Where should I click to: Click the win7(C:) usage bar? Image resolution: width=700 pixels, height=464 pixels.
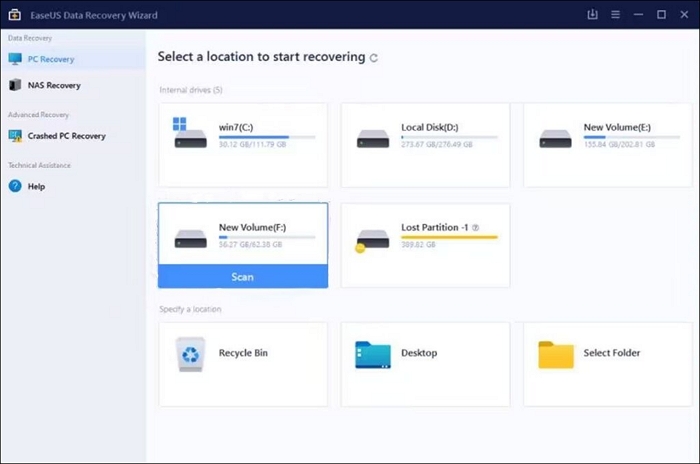pyautogui.click(x=267, y=137)
